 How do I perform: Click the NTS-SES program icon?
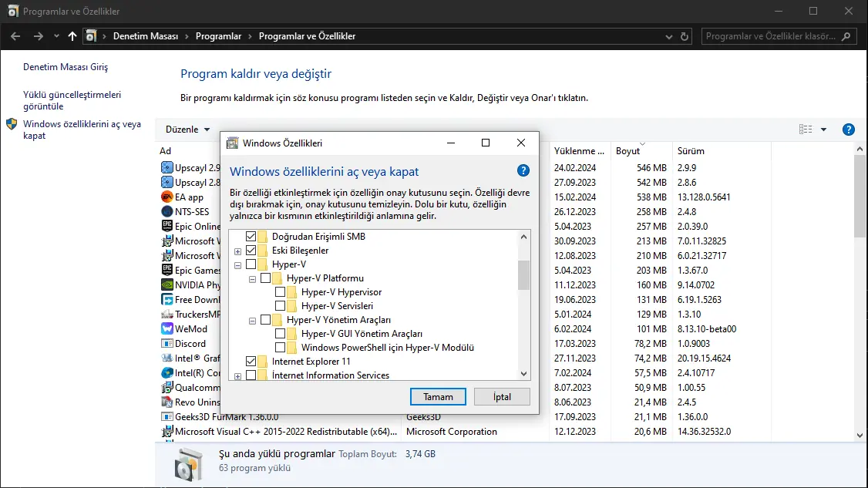pyautogui.click(x=167, y=211)
